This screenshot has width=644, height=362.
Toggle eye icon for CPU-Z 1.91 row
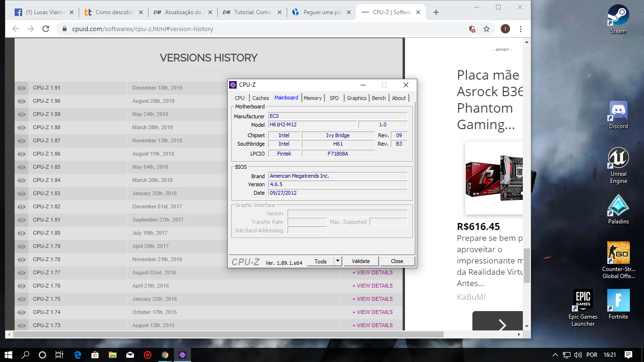pyautogui.click(x=21, y=88)
